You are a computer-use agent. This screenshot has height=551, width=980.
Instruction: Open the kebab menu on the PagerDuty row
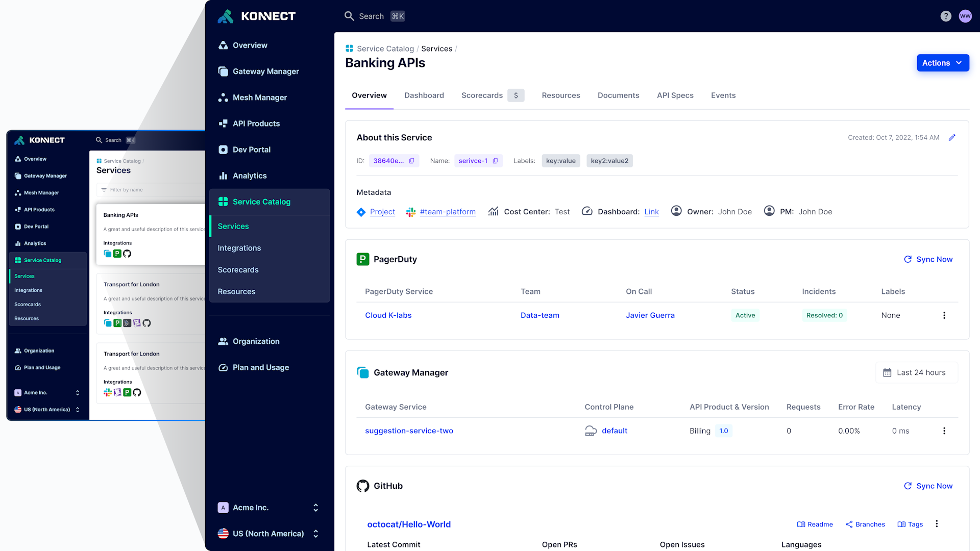[944, 315]
